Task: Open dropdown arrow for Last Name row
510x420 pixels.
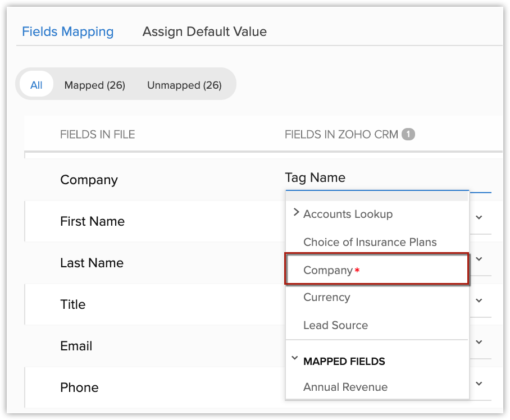Action: (479, 259)
